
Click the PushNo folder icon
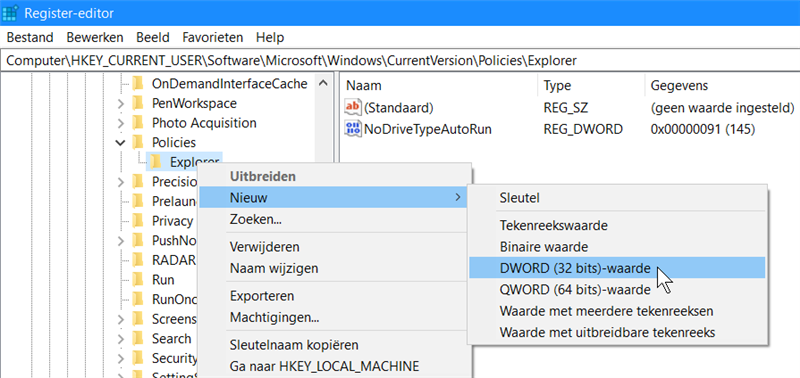pos(137,240)
